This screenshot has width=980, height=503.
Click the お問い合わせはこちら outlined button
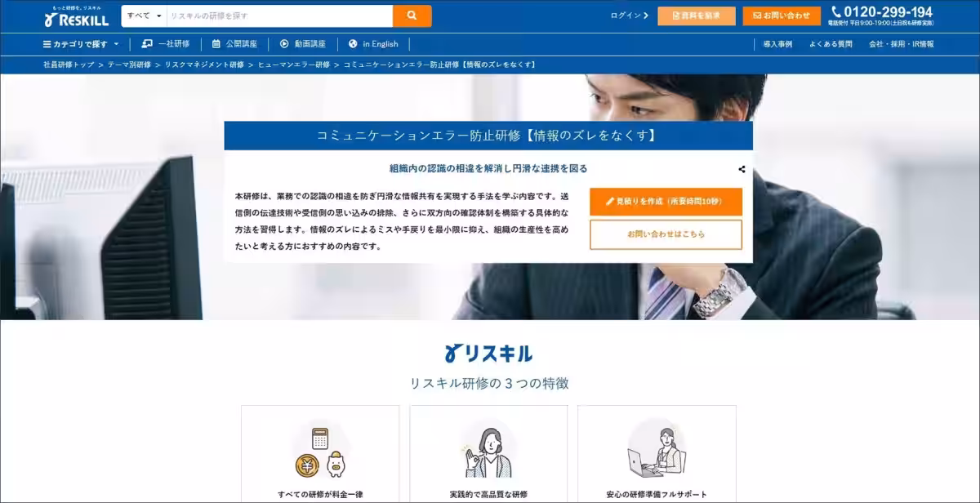(666, 234)
